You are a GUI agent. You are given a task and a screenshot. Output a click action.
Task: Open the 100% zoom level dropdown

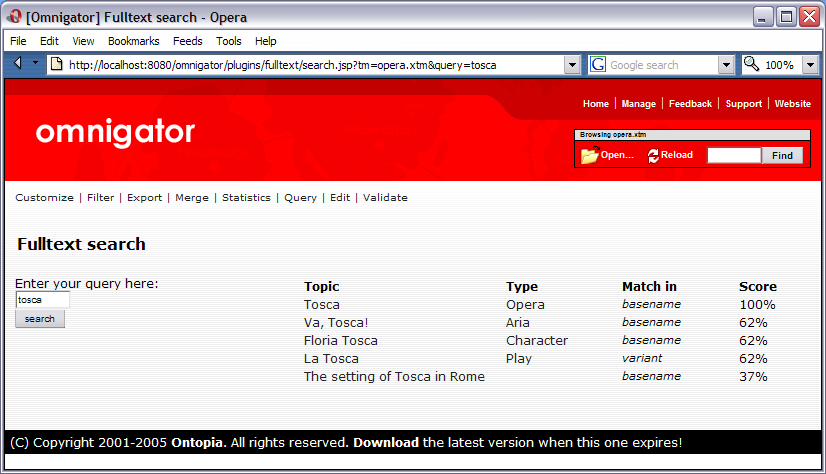pos(809,64)
